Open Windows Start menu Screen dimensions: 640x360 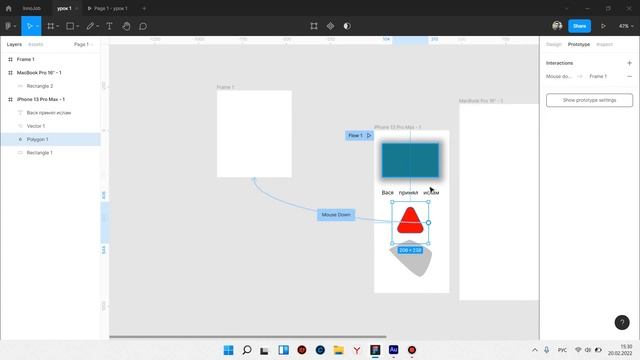(x=229, y=350)
